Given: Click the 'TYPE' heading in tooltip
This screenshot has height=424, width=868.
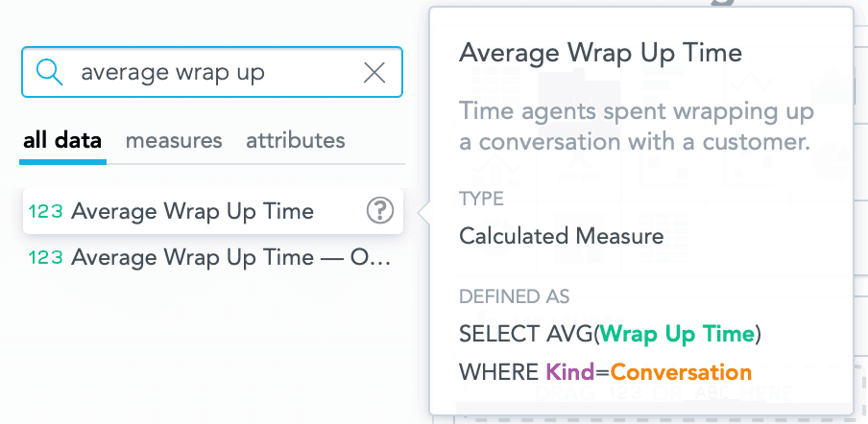Looking at the screenshot, I should [x=481, y=199].
